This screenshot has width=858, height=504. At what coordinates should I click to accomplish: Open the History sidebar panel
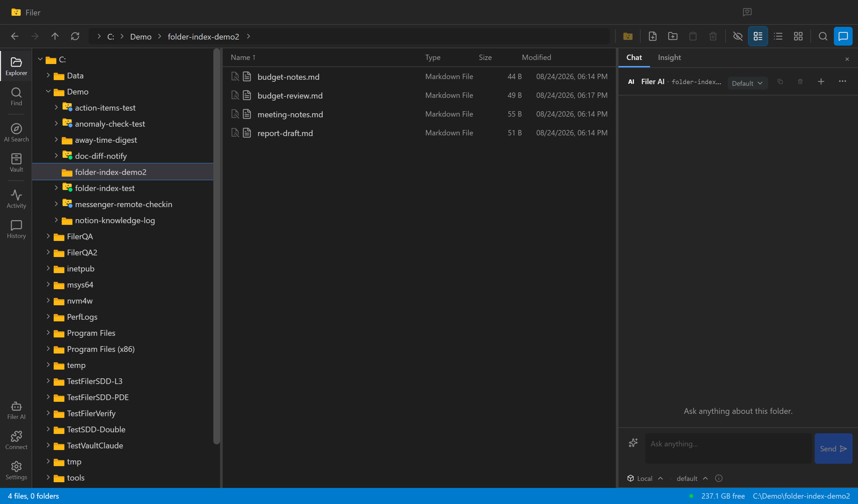[x=16, y=229]
